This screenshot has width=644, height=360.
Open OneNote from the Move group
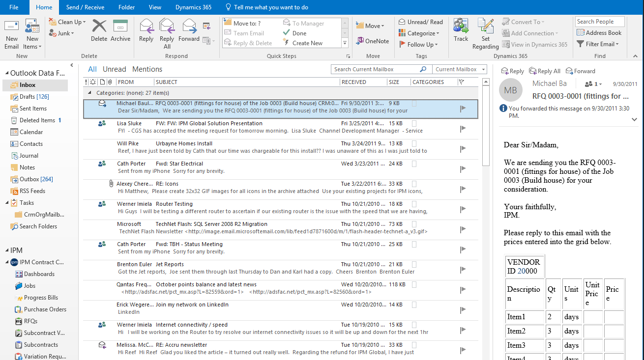(373, 41)
